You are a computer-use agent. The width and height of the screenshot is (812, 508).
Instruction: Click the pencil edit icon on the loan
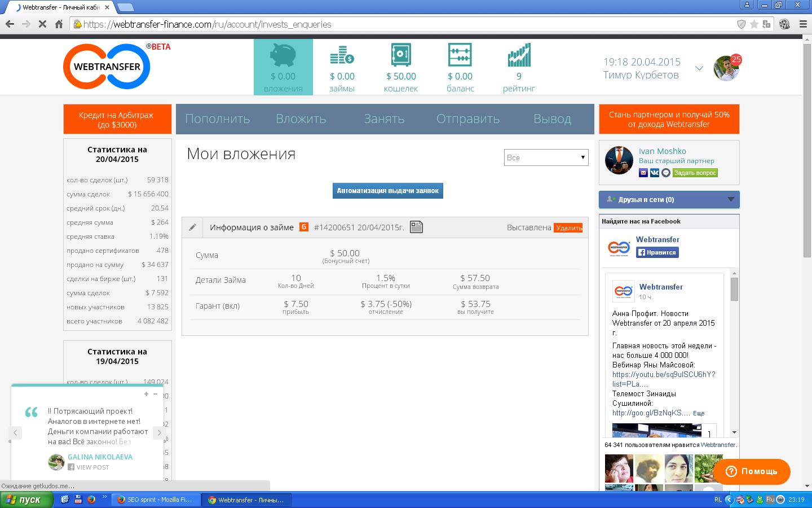click(192, 227)
